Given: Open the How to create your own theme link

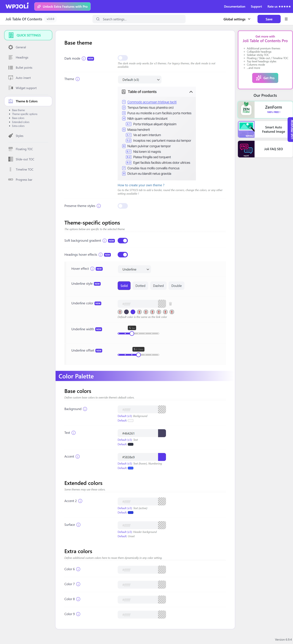Looking at the screenshot, I should click(141, 185).
